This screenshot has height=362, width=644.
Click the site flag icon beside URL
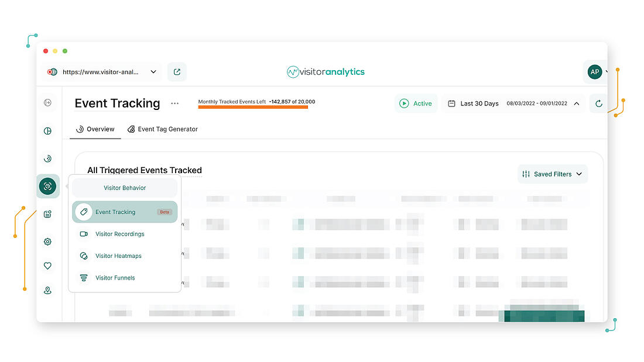point(52,72)
